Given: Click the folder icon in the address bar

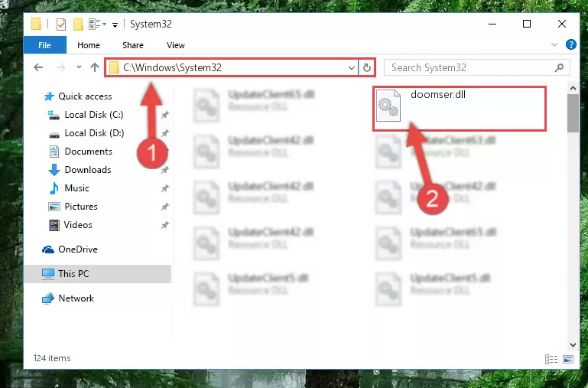Looking at the screenshot, I should pos(114,68).
